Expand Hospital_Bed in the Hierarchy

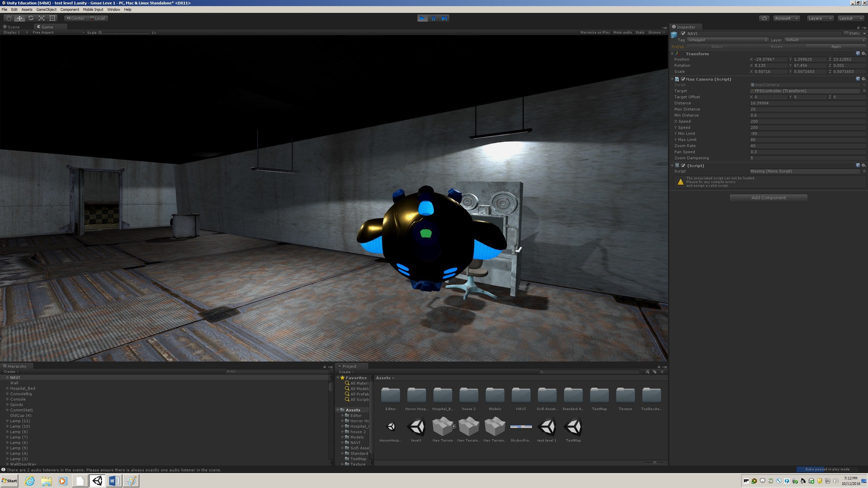[7, 388]
